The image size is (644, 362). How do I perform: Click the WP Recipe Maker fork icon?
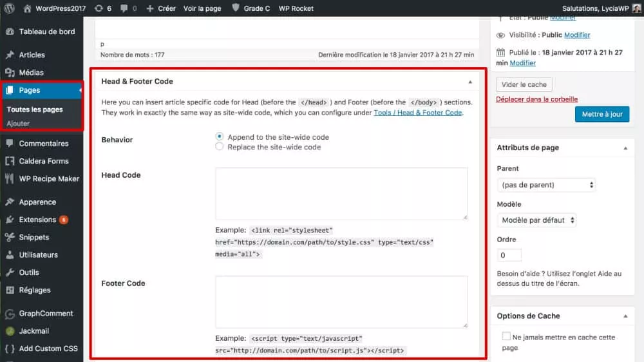point(10,178)
